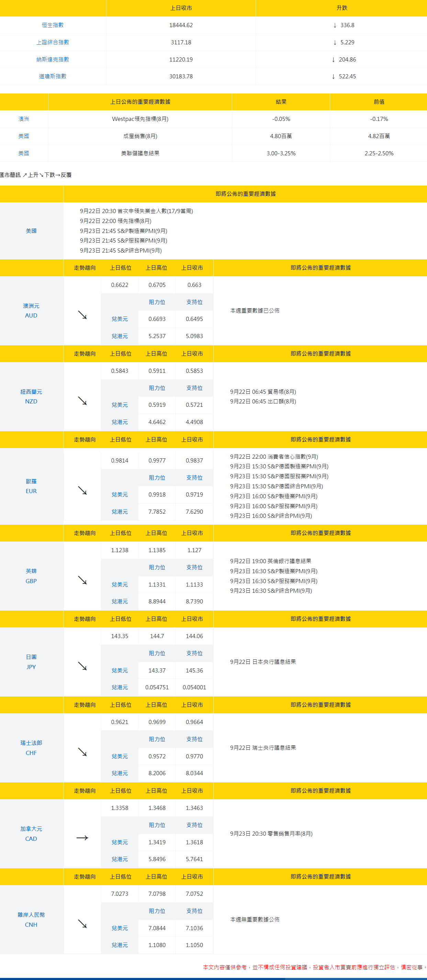Click 本週無重要數據公佈 CNH note
This screenshot has width=427, height=980.
point(255,920)
